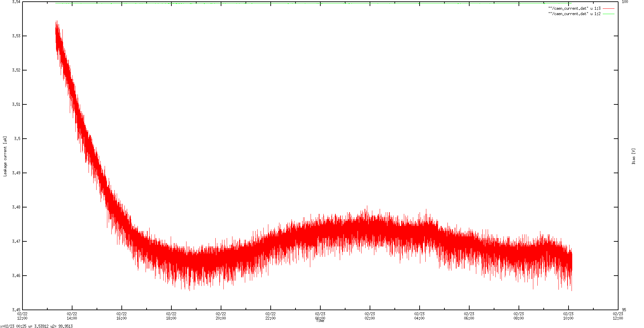This screenshot has width=644, height=328.
Task: Click the 02/23 12:00 time tick label
Action: [x=618, y=316]
